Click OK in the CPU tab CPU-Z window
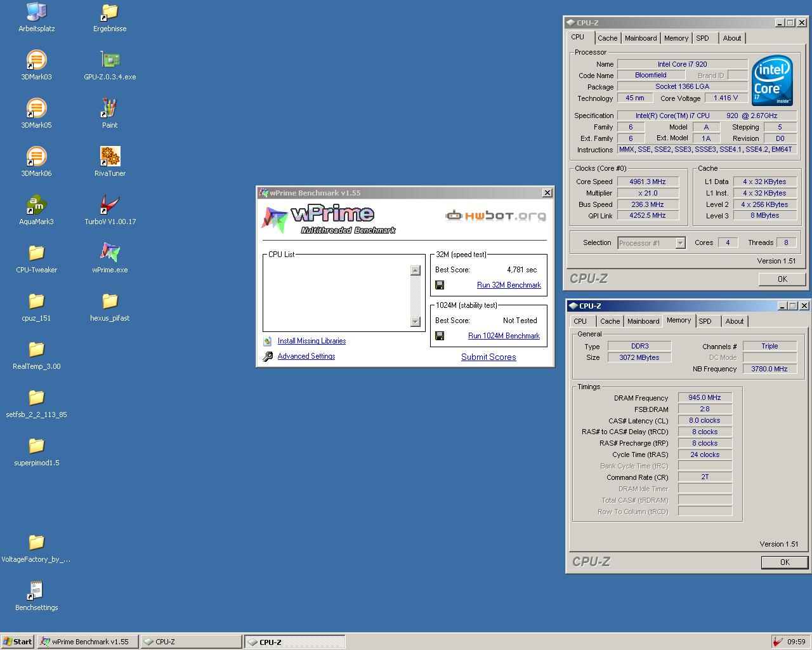Viewport: 812px width, 650px height. coord(782,279)
